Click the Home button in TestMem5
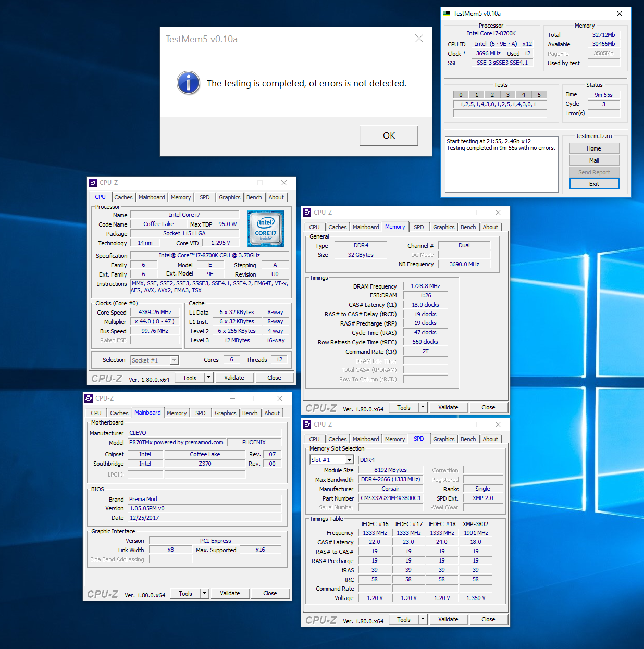This screenshot has width=644, height=649. [594, 148]
